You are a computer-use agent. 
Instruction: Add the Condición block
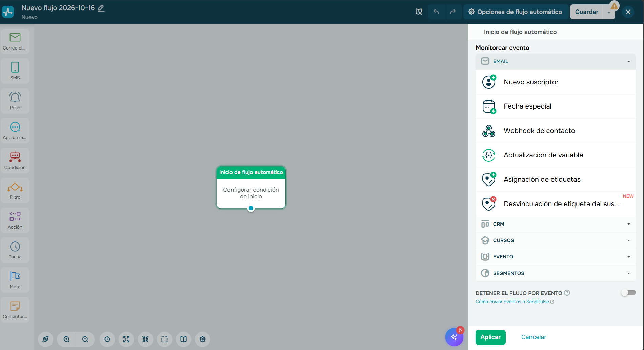tap(15, 161)
